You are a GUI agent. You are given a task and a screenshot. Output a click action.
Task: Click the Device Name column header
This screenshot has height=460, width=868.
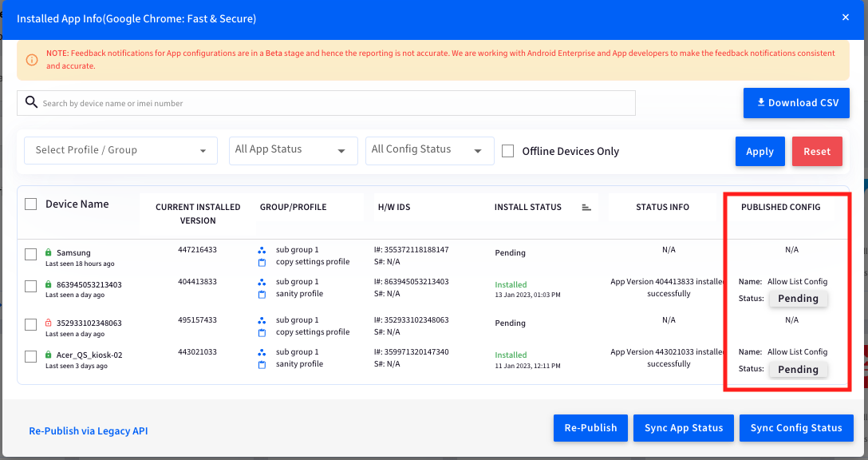(x=77, y=204)
